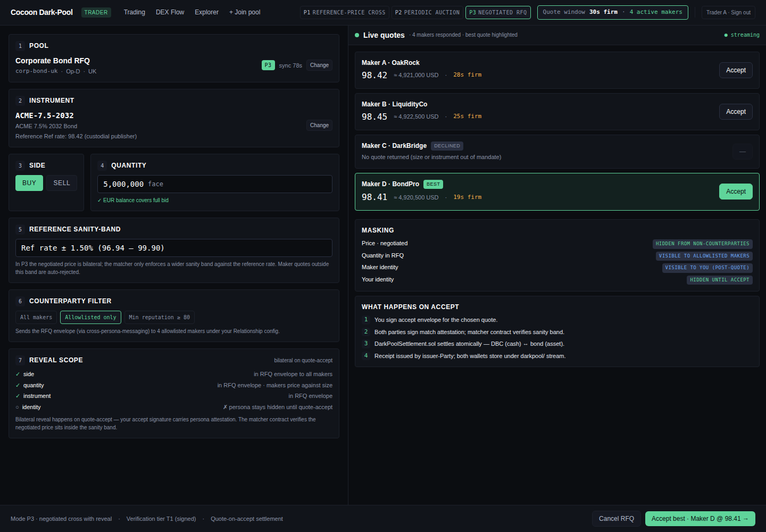
Task: Choose the Allowlisted only filter
Action: click(90, 317)
